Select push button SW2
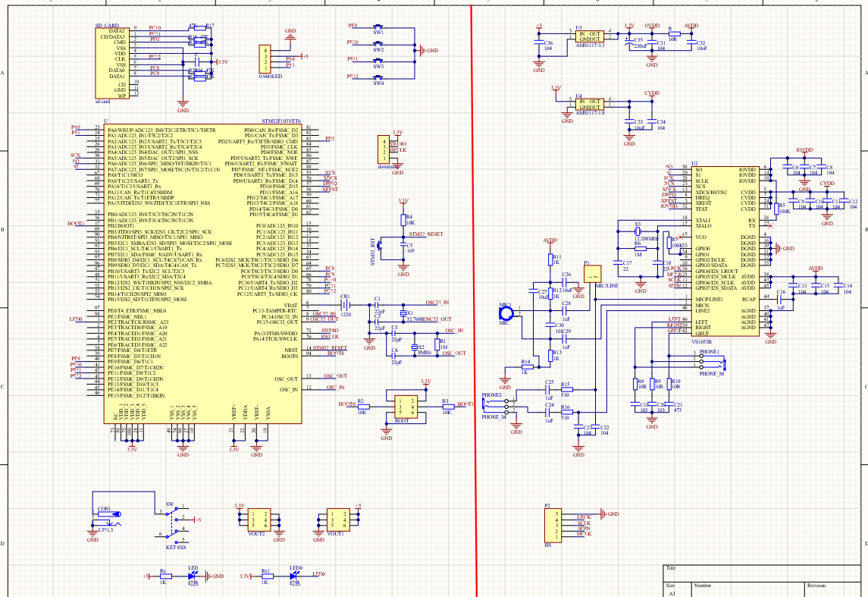The image size is (868, 597). click(x=378, y=44)
